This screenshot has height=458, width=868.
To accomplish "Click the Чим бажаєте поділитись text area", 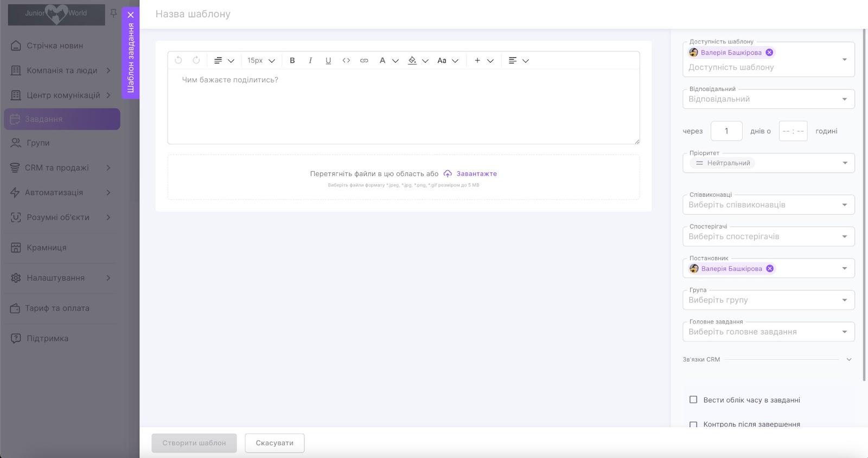I will pos(404,106).
